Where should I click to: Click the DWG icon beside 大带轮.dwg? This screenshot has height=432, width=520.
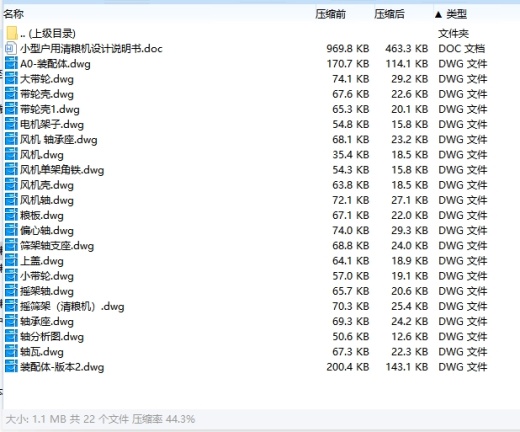pyautogui.click(x=11, y=79)
